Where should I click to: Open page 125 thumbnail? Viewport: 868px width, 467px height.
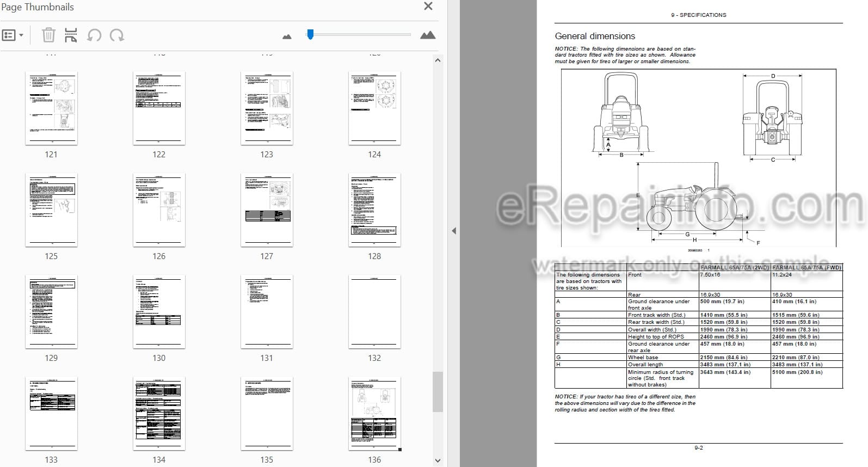coord(51,210)
